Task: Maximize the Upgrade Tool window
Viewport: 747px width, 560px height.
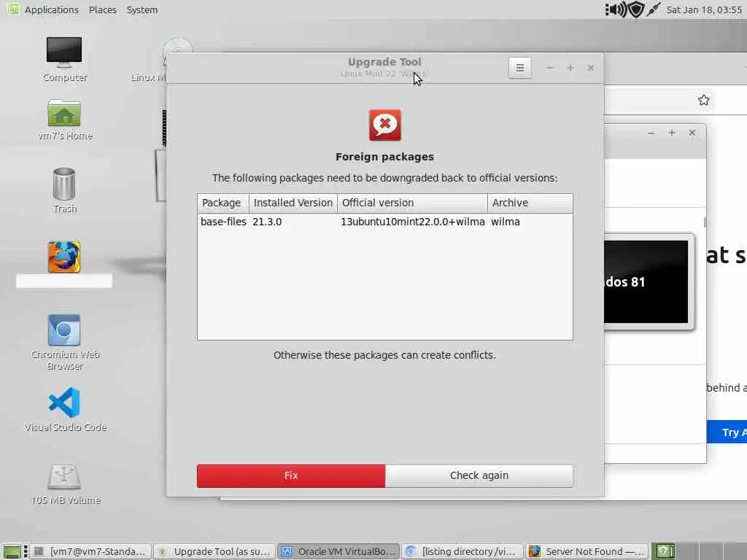Action: coord(570,68)
